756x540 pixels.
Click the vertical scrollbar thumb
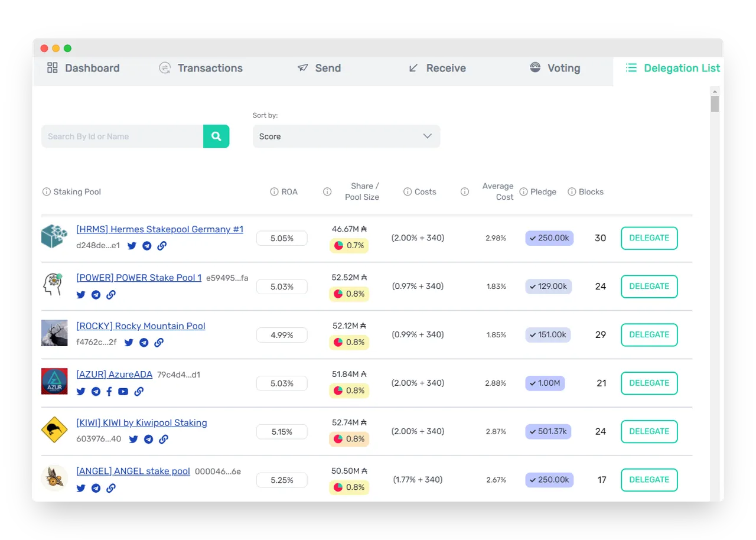pos(715,104)
